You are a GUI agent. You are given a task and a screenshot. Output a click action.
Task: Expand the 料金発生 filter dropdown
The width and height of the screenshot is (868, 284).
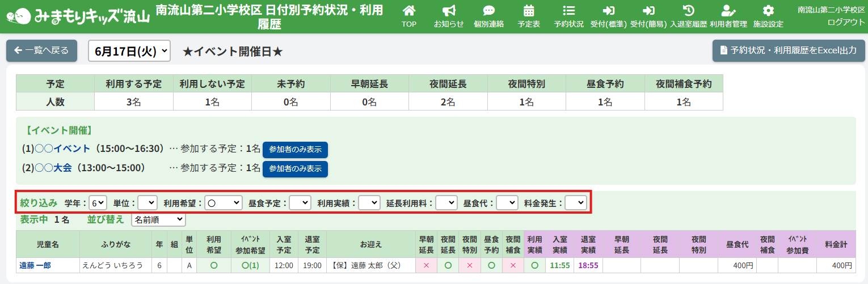point(575,202)
